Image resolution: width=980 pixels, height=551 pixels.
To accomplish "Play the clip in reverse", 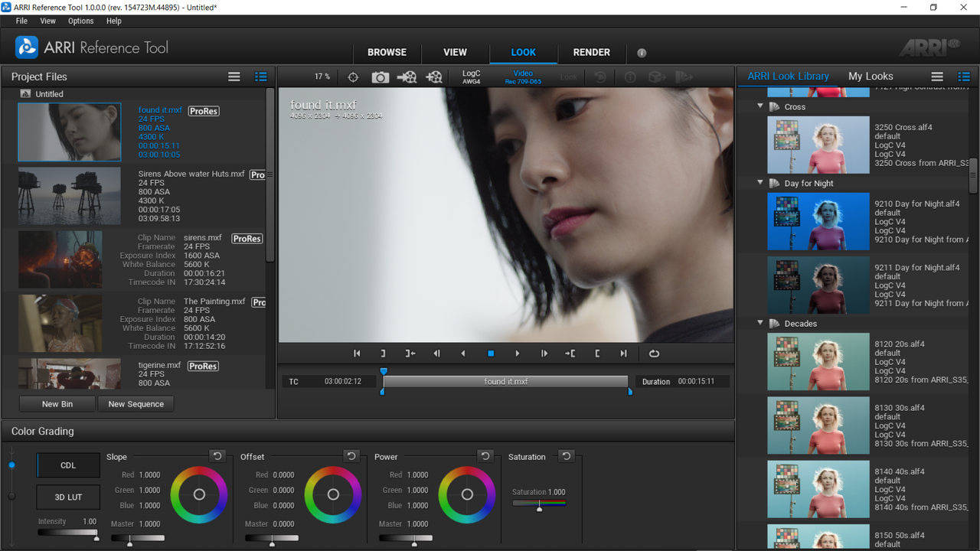I will tap(463, 354).
